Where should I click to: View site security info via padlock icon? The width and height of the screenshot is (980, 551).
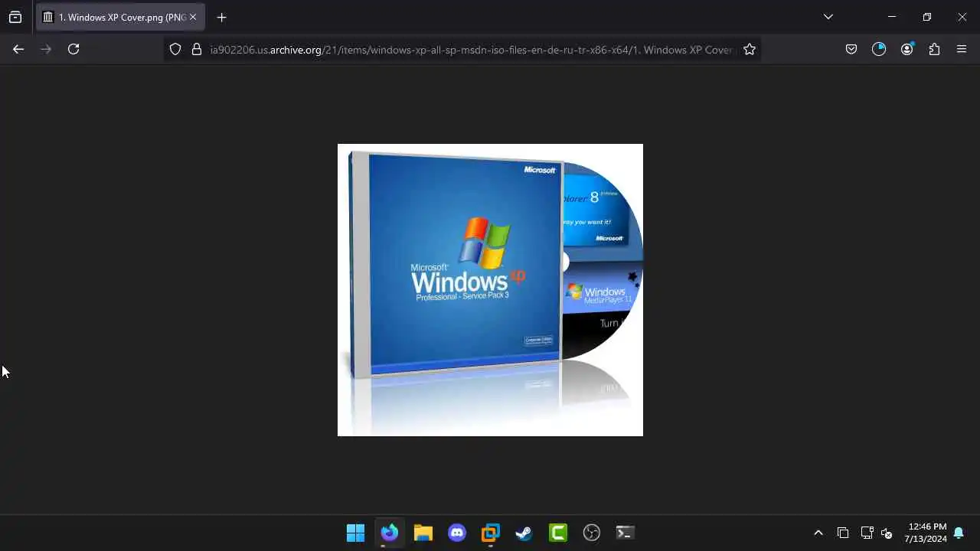coord(197,49)
